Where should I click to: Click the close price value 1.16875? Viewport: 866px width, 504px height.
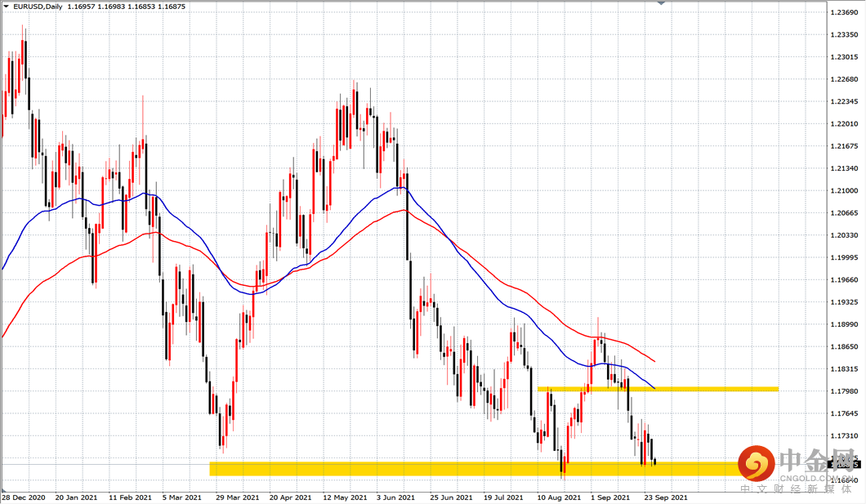pos(172,7)
